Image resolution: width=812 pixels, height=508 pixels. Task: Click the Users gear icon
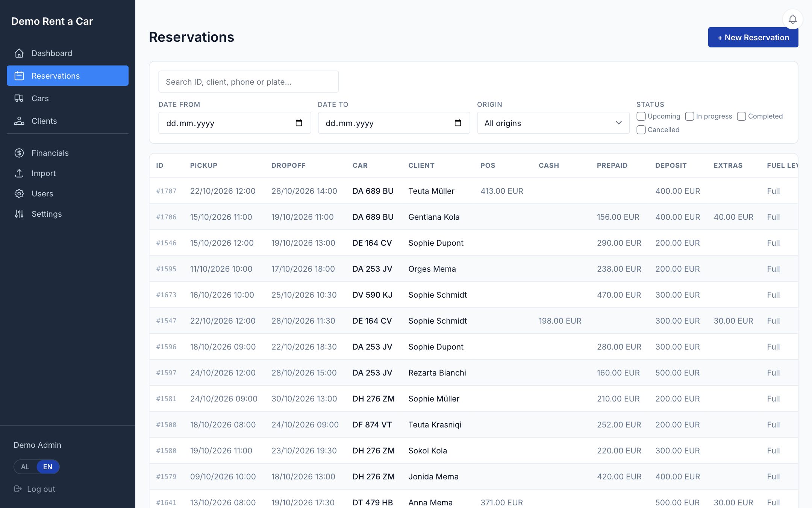click(19, 193)
